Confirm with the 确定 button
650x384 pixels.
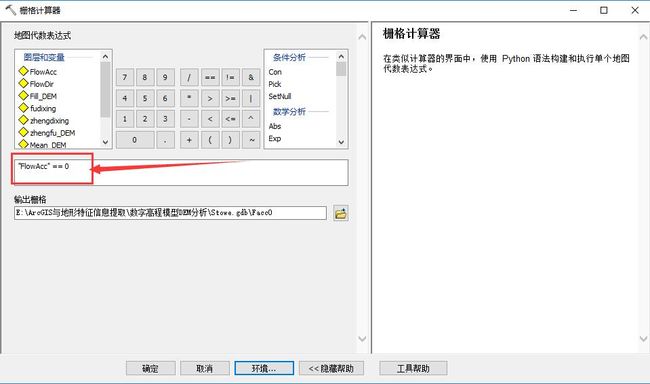click(x=151, y=368)
